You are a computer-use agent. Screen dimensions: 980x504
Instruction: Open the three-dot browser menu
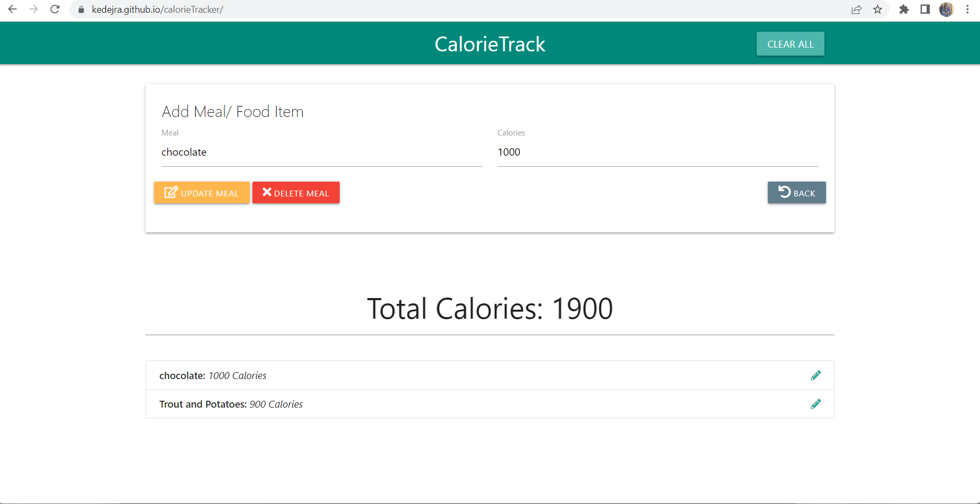(x=968, y=9)
